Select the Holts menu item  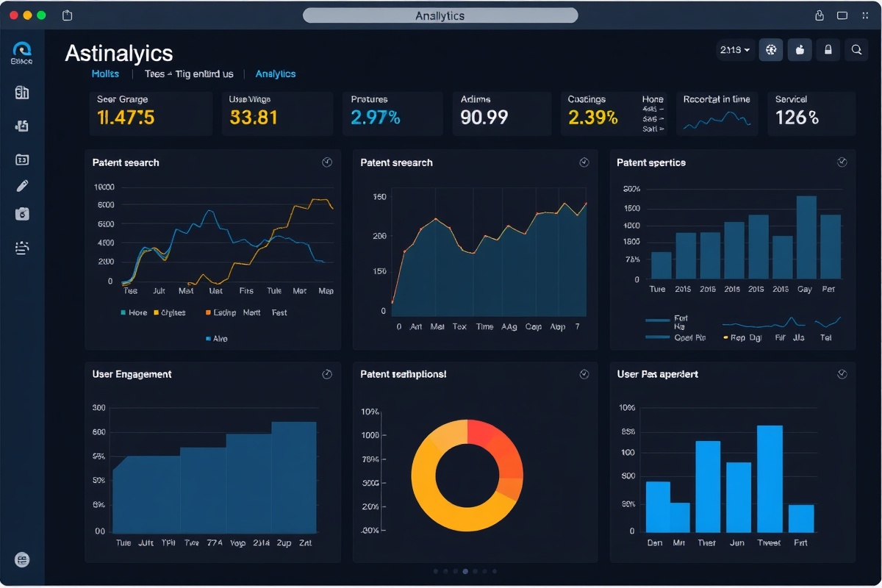tap(105, 73)
